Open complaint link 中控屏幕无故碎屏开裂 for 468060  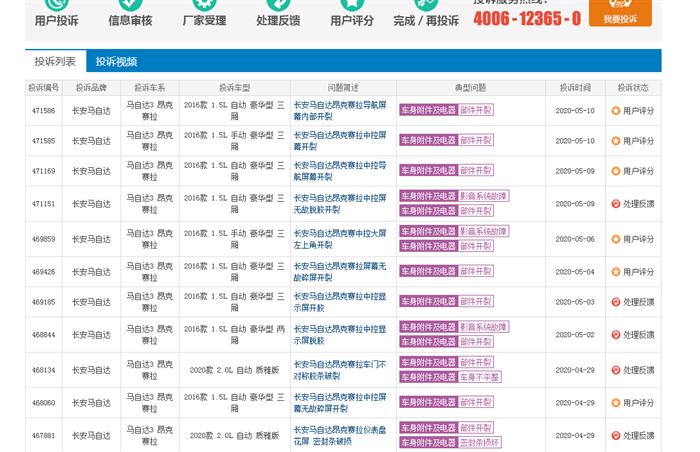click(x=340, y=402)
